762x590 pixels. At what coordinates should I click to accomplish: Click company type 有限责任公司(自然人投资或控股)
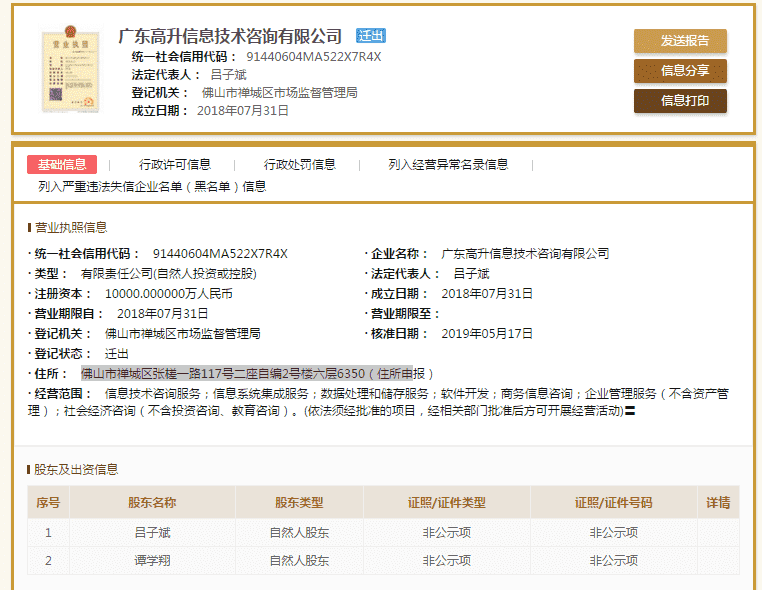pyautogui.click(x=169, y=274)
